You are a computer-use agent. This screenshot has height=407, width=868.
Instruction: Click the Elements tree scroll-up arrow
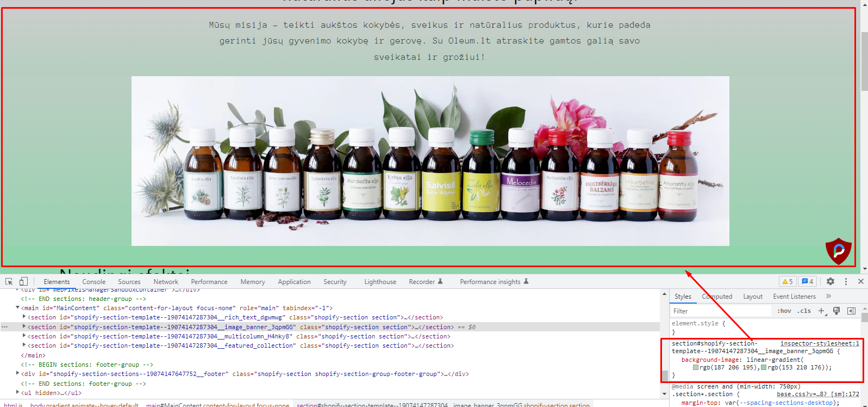click(664, 294)
